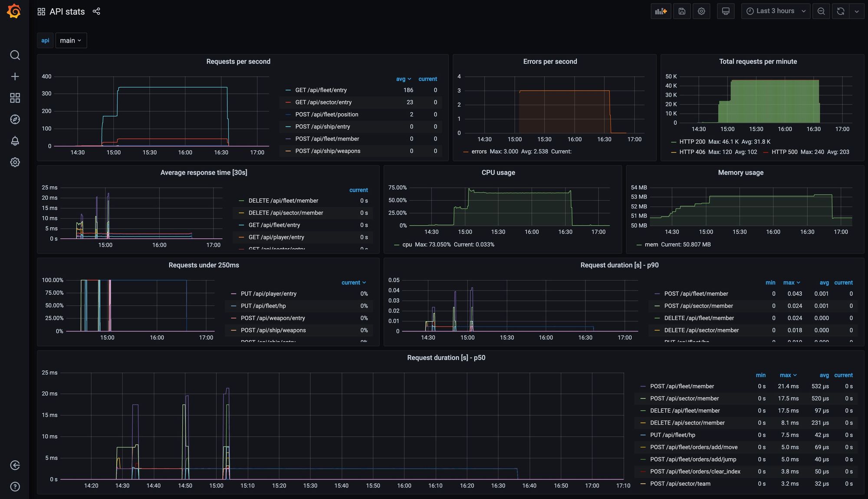868x499 pixels.
Task: Toggle GET /api/fleet/entry series in Requests legend
Action: tap(321, 90)
